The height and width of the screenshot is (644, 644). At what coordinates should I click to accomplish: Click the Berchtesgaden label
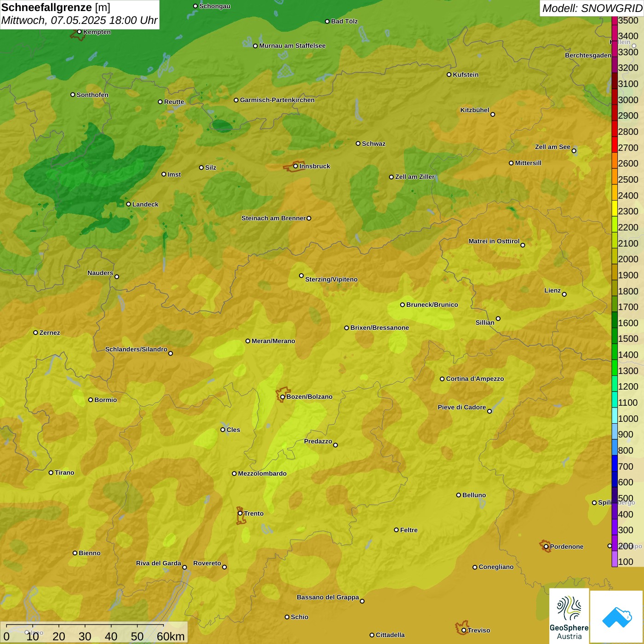coord(588,55)
